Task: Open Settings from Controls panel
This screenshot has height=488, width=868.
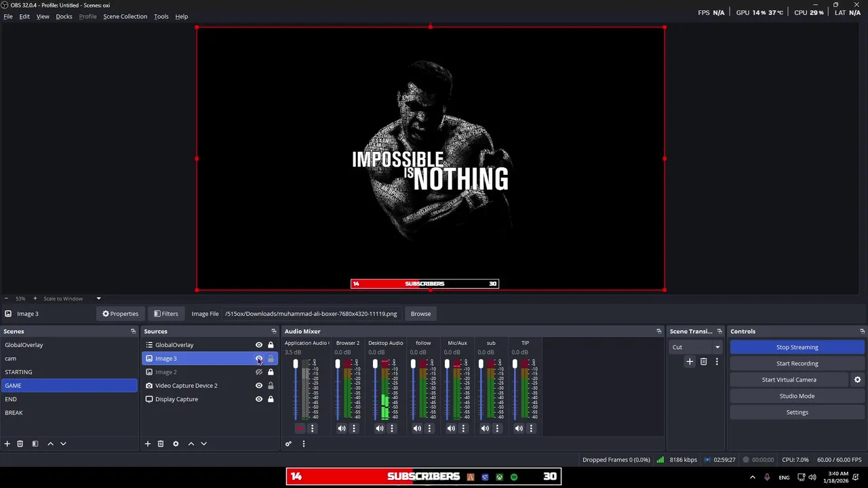Action: [x=797, y=412]
